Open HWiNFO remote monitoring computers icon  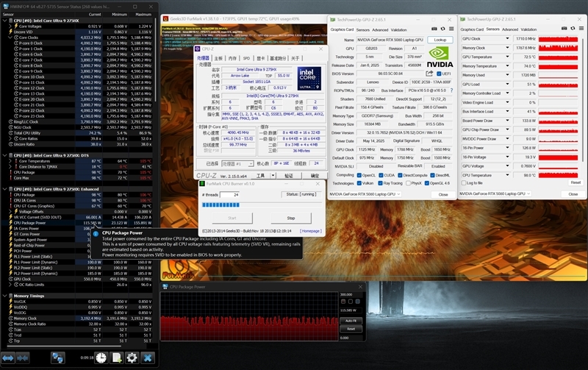coord(57,358)
